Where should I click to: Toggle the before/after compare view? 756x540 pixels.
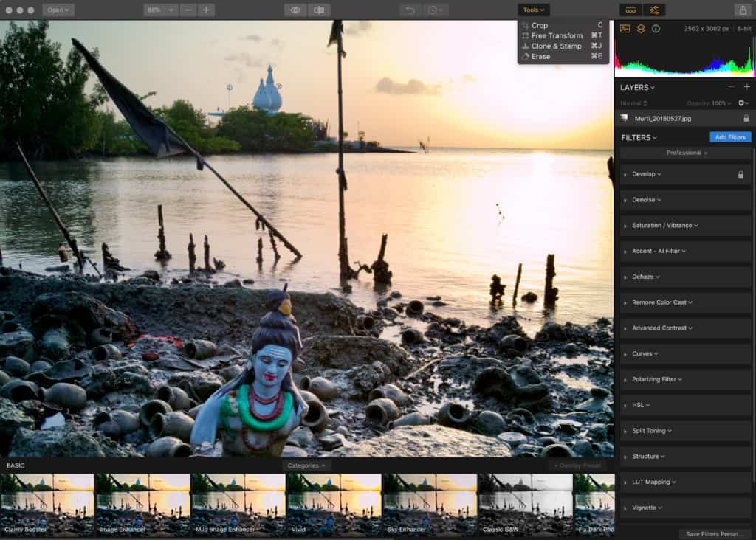click(x=319, y=10)
